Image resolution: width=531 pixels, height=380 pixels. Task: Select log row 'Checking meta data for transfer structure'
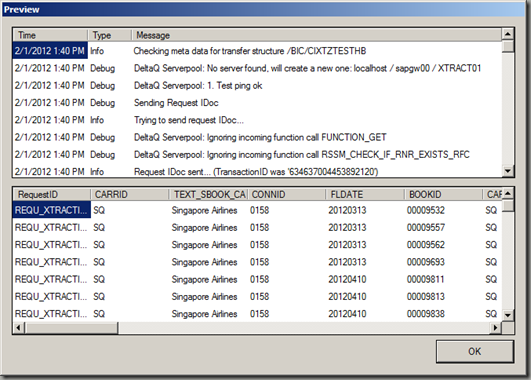point(257,51)
